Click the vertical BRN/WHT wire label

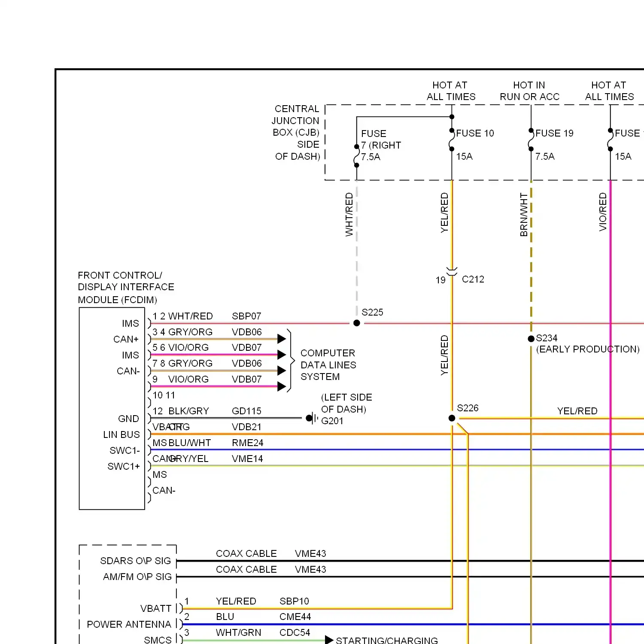tap(524, 215)
